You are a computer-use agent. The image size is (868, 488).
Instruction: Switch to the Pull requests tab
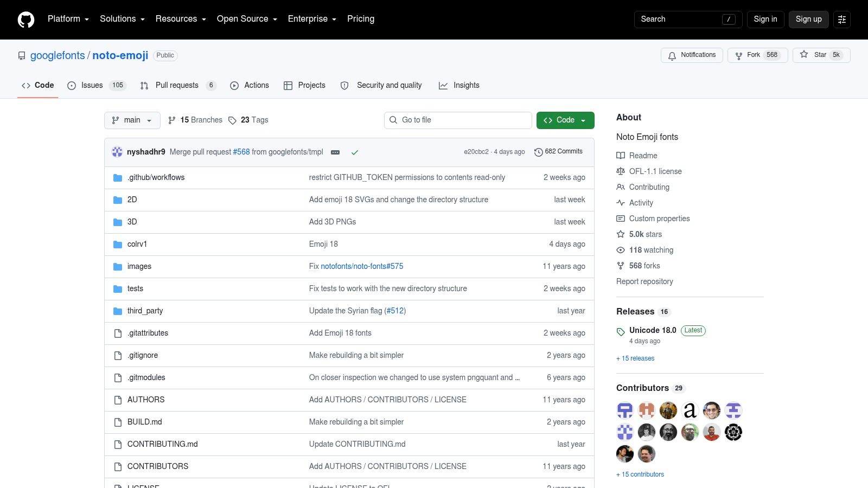(x=178, y=86)
